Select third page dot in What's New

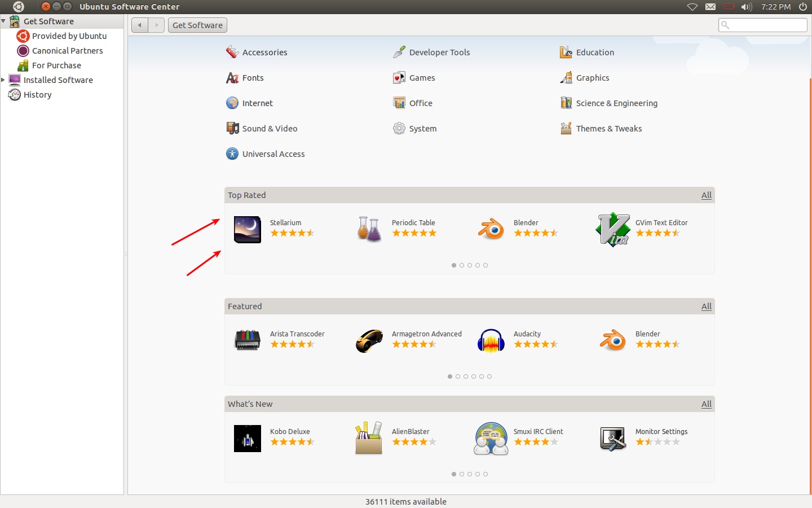(470, 474)
